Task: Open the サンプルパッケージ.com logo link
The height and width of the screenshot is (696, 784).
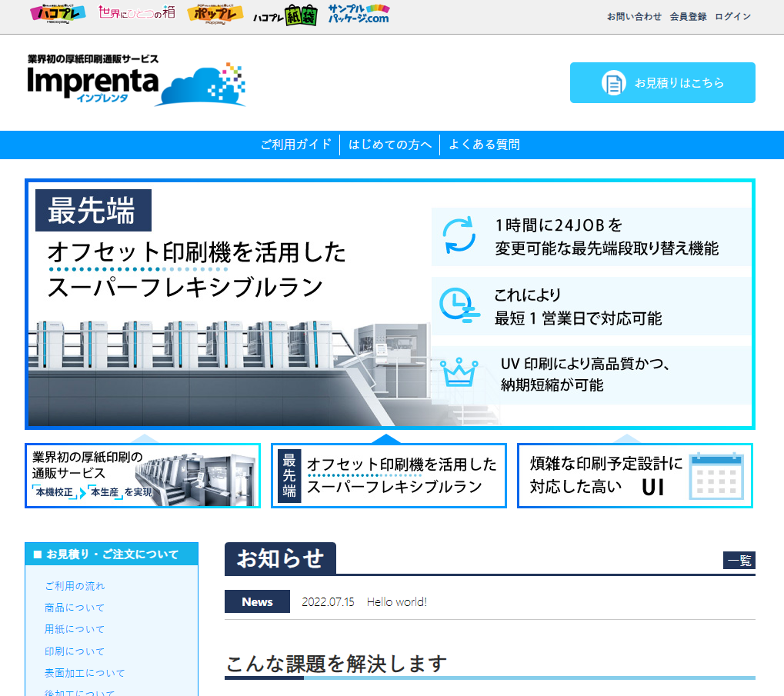Action: [359, 14]
